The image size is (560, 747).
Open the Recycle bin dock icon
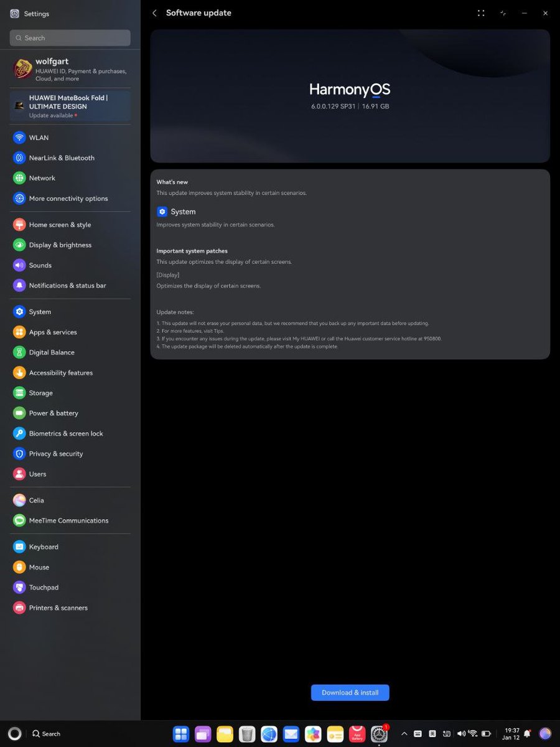[x=247, y=734]
